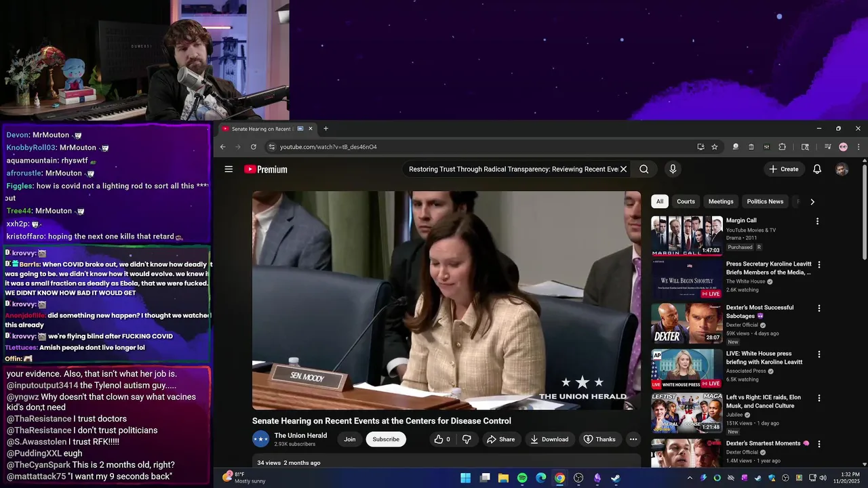Open OBS Studio from the taskbar
868x488 pixels.
point(578,478)
